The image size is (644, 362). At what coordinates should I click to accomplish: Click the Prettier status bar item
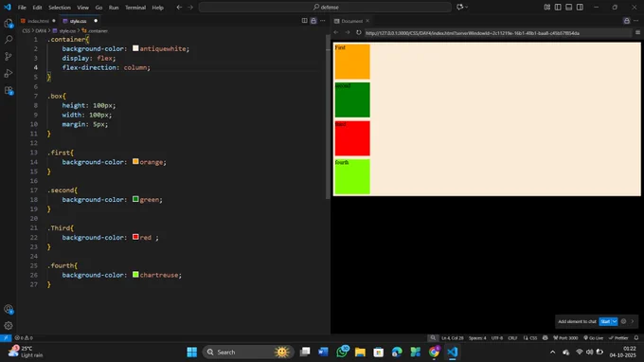click(618, 337)
